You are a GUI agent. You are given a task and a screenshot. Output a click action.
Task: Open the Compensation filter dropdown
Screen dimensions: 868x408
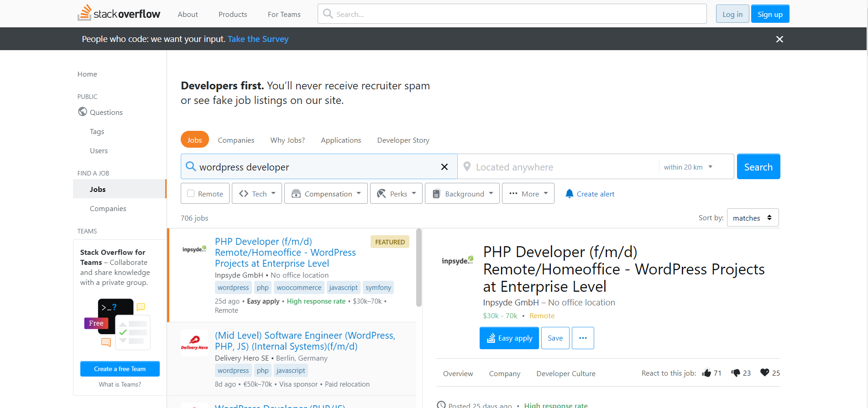tap(326, 194)
